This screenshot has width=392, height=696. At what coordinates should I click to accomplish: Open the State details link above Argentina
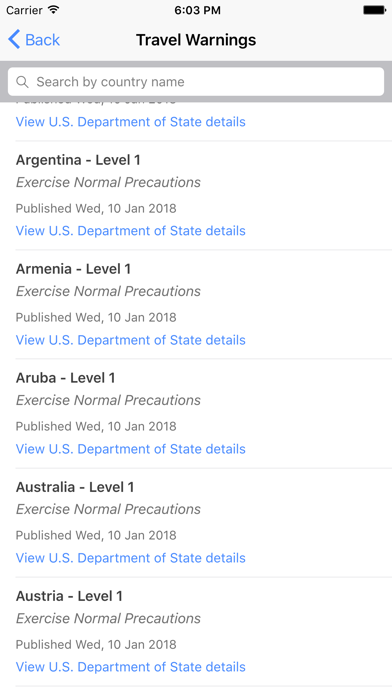[131, 122]
